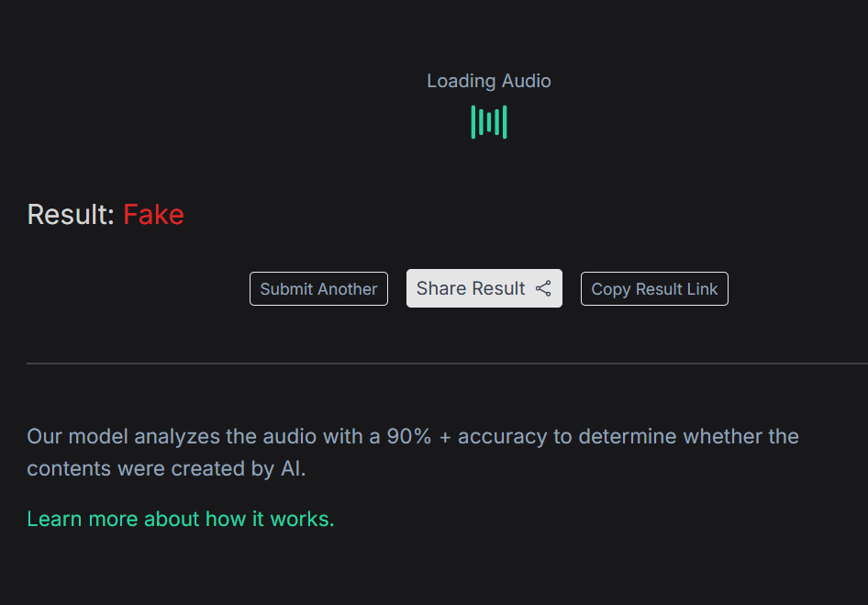
Task: Click the "AI." text ending the description
Action: pos(291,468)
